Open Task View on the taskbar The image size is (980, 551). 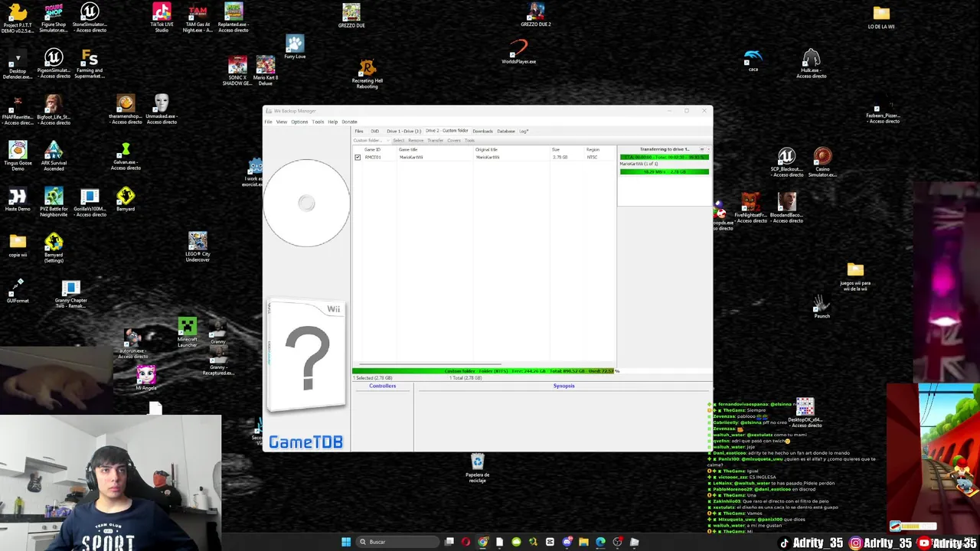pos(449,542)
